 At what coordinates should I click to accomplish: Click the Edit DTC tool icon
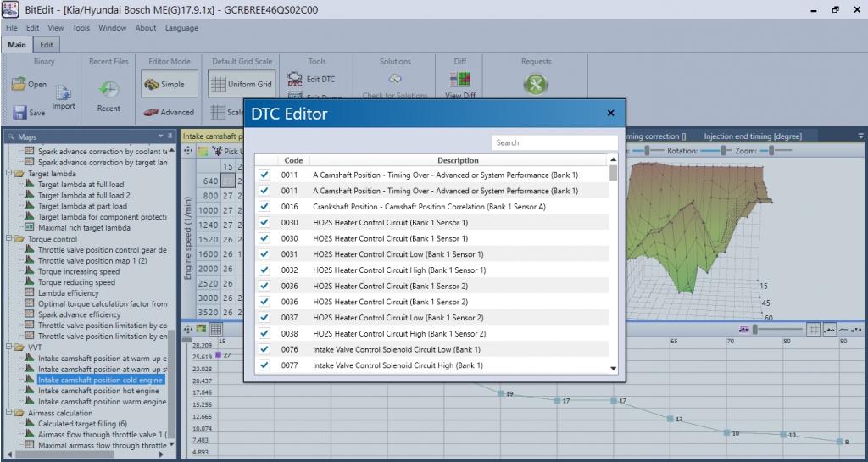[x=294, y=79]
